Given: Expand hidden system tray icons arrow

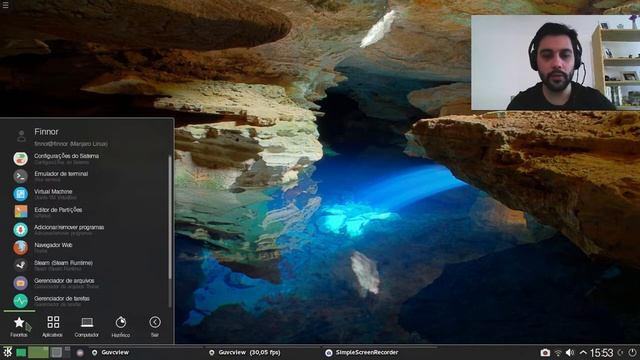Looking at the screenshot, I should [x=583, y=353].
